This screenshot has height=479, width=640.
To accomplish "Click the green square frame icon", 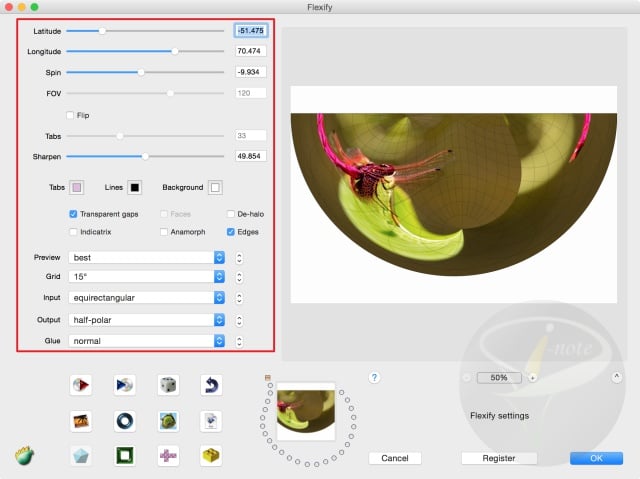I will pyautogui.click(x=126, y=455).
